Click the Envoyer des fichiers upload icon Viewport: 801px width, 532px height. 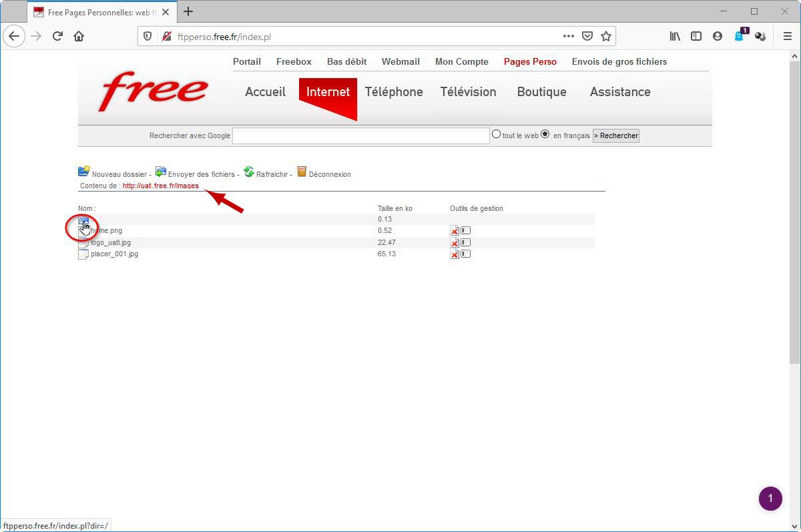(160, 172)
